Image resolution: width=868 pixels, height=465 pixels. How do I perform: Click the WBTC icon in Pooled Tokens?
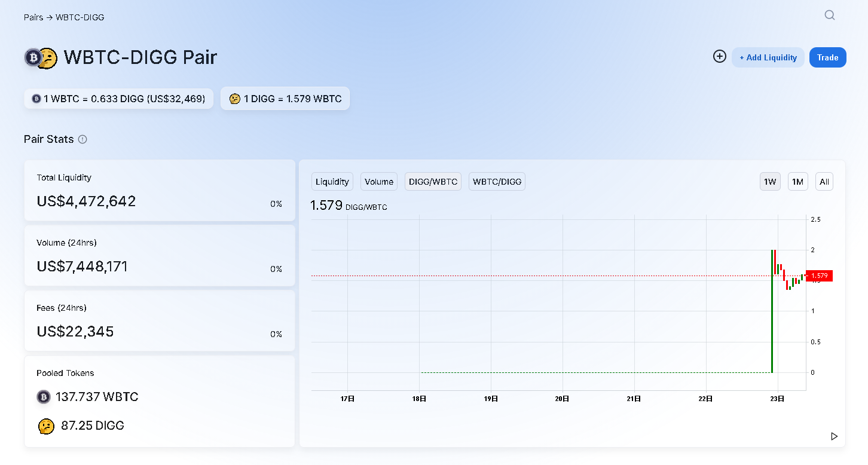44,397
